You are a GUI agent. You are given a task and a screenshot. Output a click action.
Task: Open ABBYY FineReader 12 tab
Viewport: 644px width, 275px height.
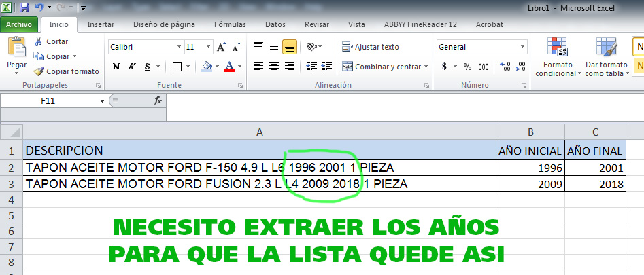point(420,24)
